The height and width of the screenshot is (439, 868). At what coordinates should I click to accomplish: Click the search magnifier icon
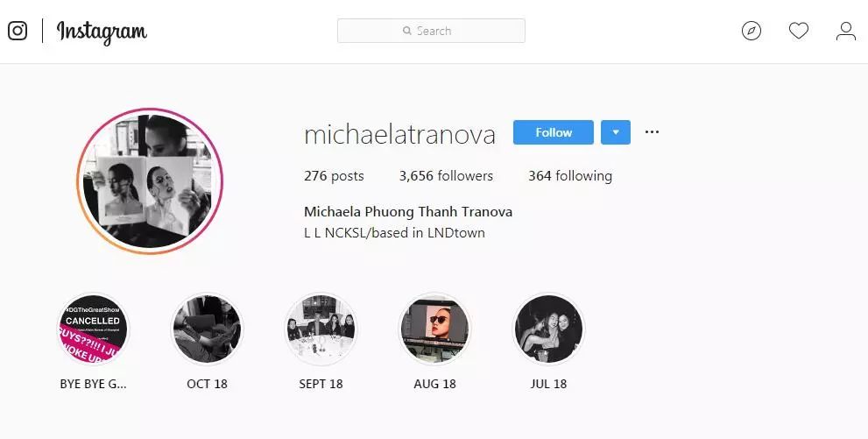[407, 31]
